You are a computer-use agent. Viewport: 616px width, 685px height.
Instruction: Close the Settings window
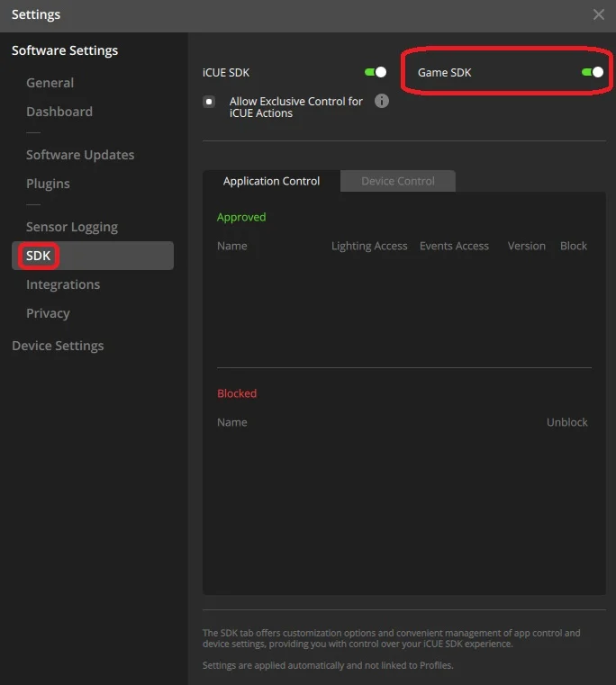click(599, 14)
